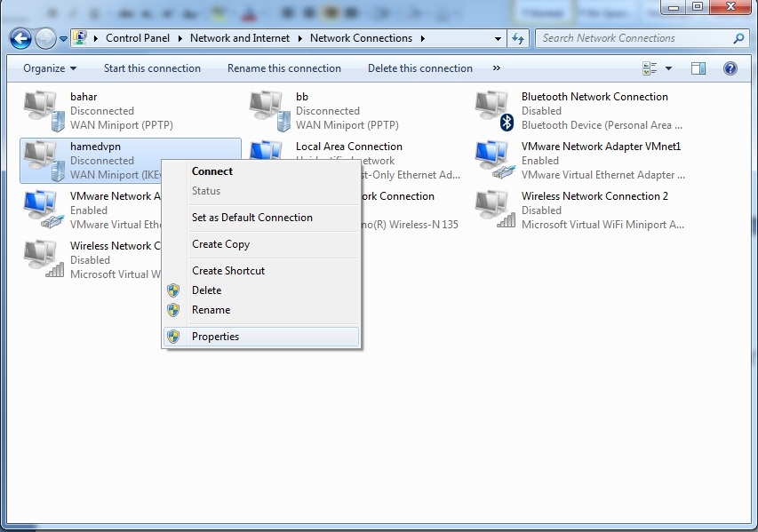Image resolution: width=758 pixels, height=532 pixels.
Task: Click 'Local Area Connection' name text
Action: coord(349,147)
